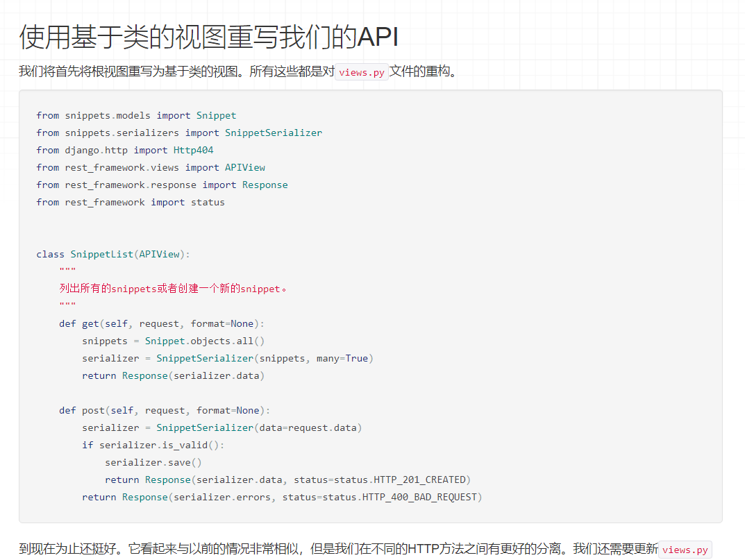Click the closing triple-quote docstring marker
This screenshot has width=745, height=560.
(67, 305)
